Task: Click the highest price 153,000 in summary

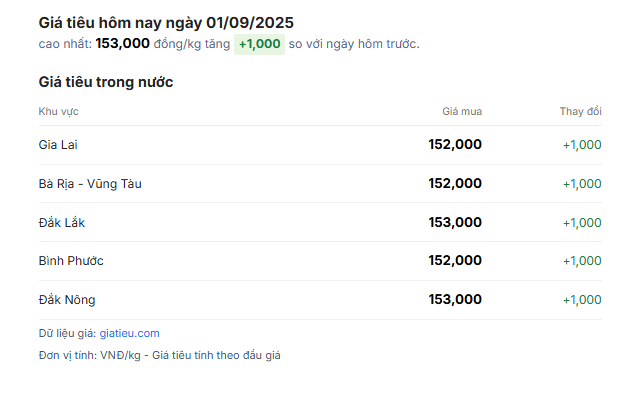Action: [123, 43]
